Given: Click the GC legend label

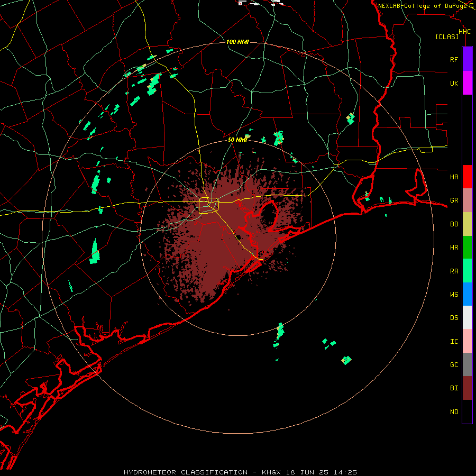Looking at the screenshot, I should point(454,365).
